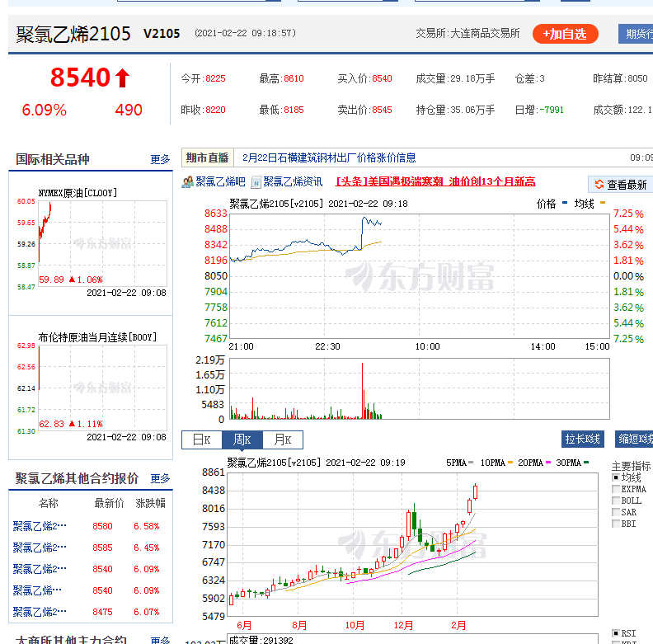Click the 最高 8610 value
Viewport: 653px width, 644px height.
tap(294, 78)
